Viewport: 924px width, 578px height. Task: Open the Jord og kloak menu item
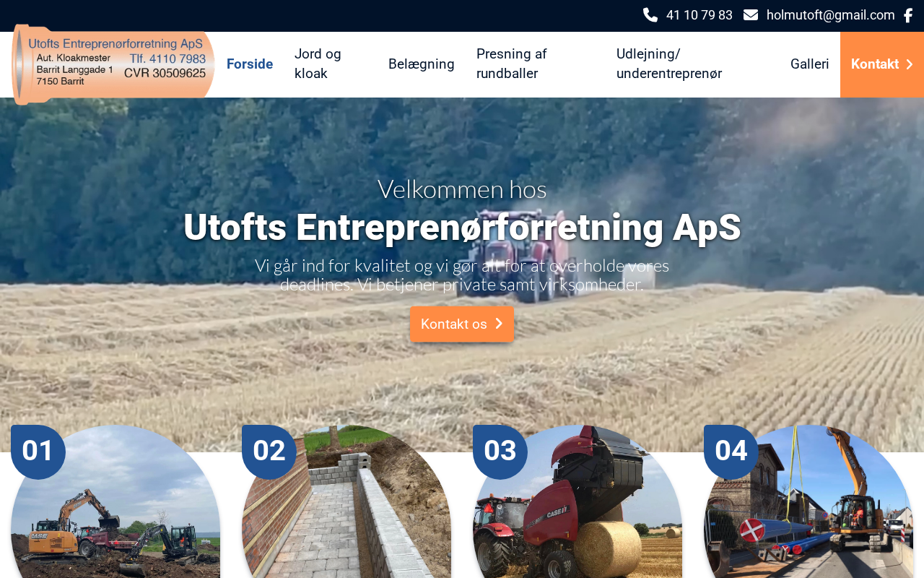pos(318,64)
